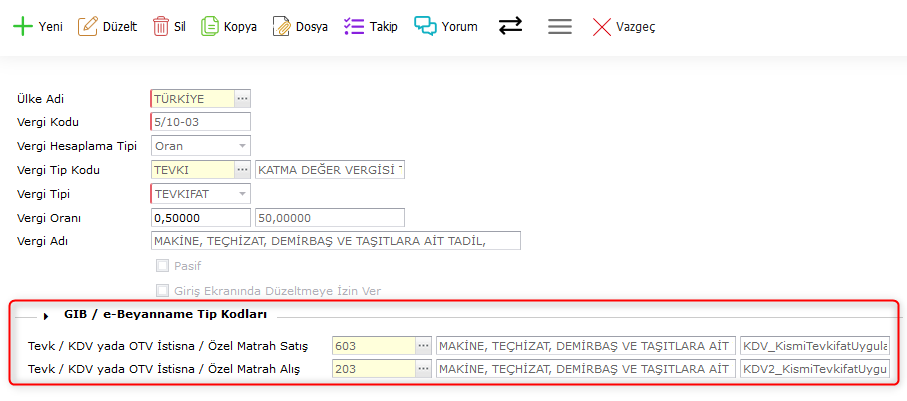Viewport: 907px width, 401px height.
Task: Collapse the GIB / e-Beyanname Tip Kodları section
Action: (46, 315)
